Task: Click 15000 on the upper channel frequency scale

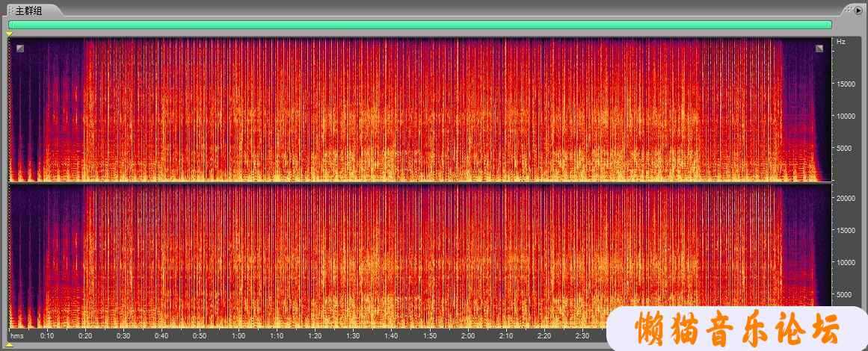Action: point(846,84)
